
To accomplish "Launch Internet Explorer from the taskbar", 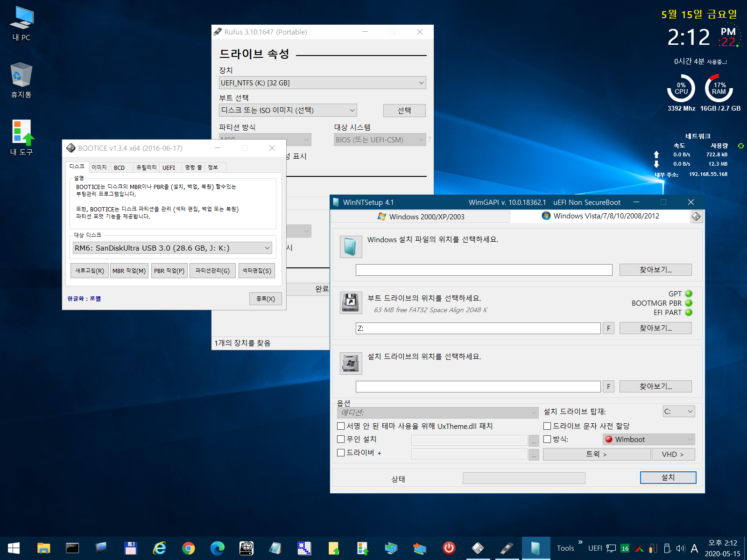I will pyautogui.click(x=160, y=548).
